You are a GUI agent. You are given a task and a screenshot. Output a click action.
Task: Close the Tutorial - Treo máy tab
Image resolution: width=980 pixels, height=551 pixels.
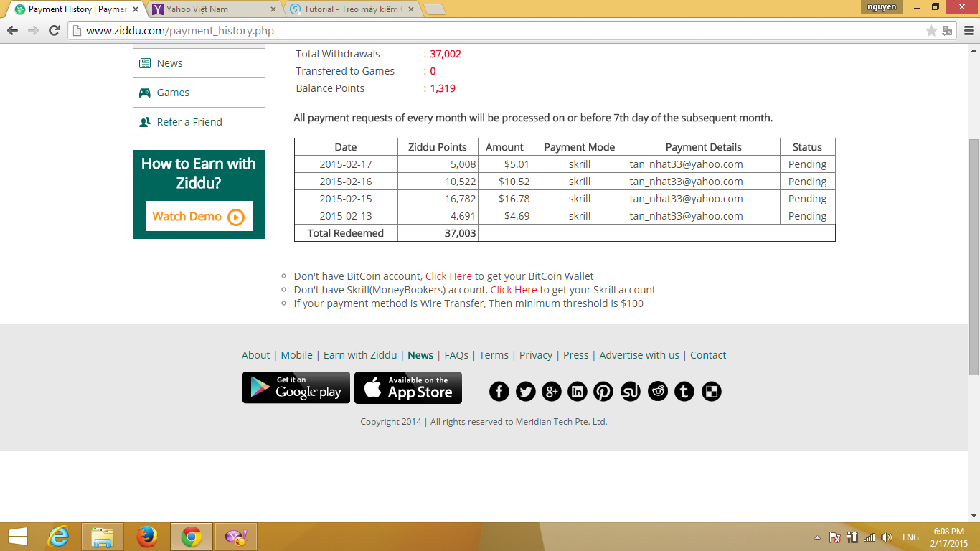point(411,9)
